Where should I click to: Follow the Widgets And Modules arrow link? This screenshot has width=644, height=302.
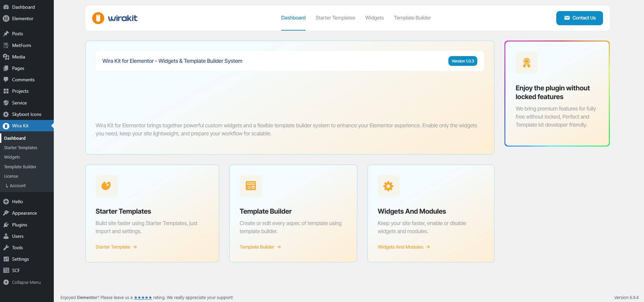click(x=404, y=247)
